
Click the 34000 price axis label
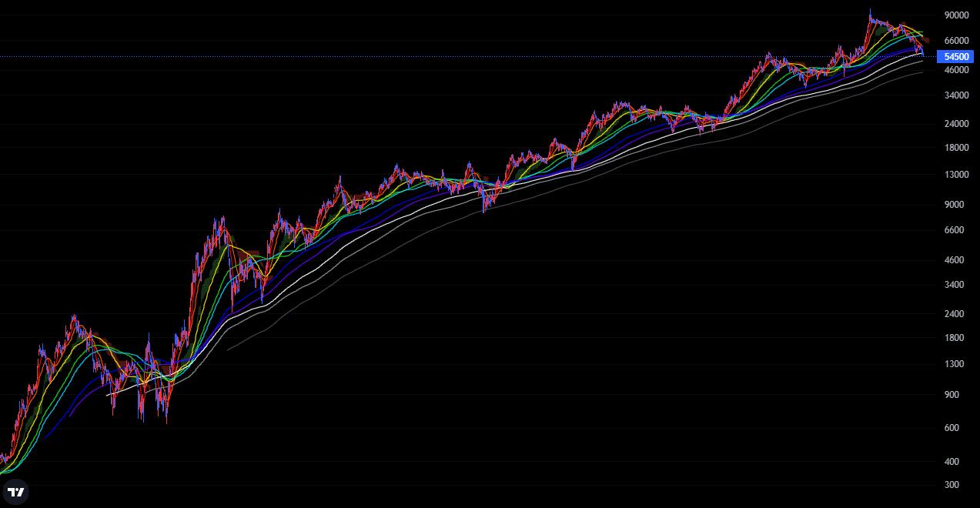[x=955, y=96]
